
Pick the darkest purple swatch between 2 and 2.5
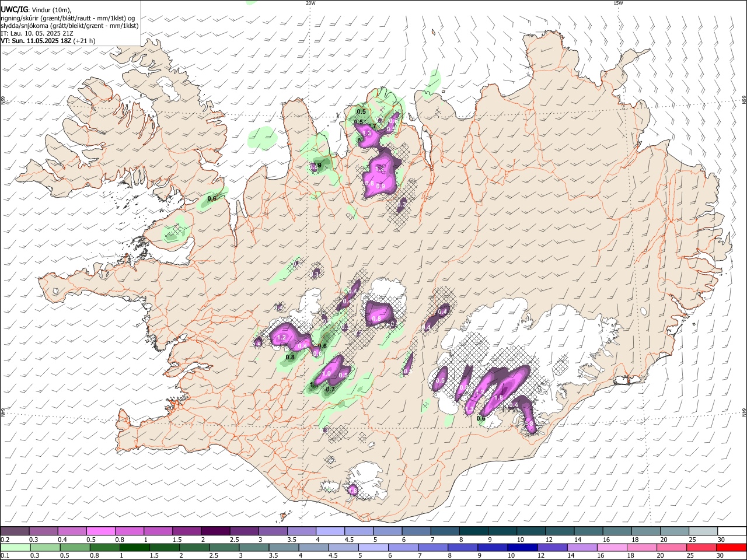pyautogui.click(x=215, y=531)
